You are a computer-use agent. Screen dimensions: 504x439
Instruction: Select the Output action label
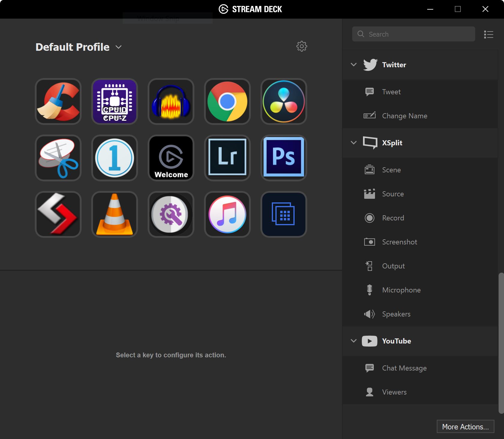click(394, 266)
